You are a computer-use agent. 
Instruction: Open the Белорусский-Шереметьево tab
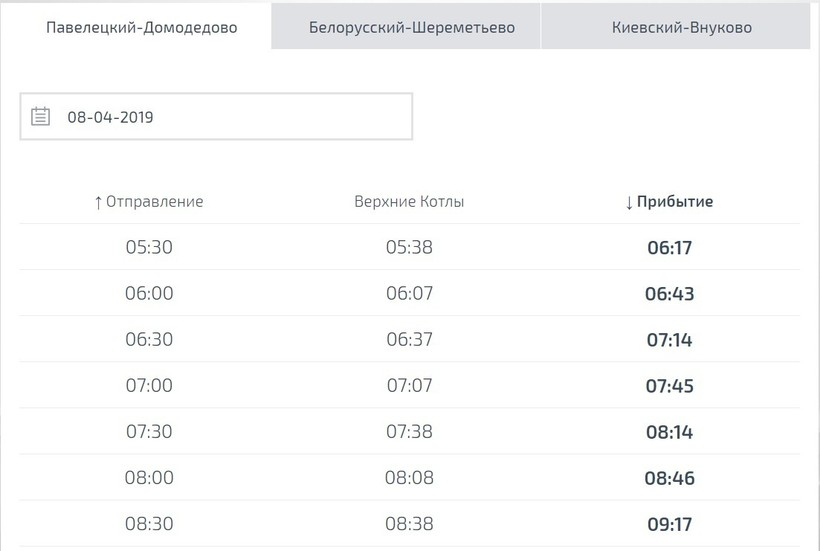pyautogui.click(x=412, y=27)
